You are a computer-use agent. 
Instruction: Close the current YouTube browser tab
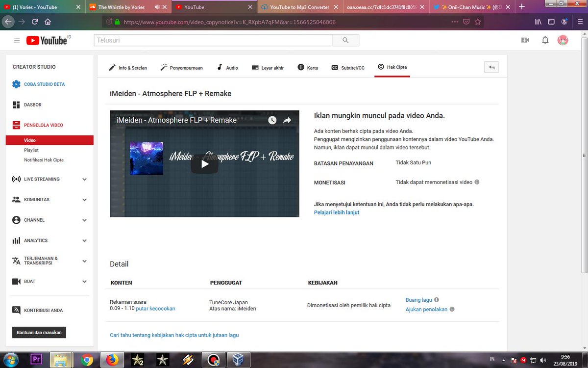(x=250, y=7)
